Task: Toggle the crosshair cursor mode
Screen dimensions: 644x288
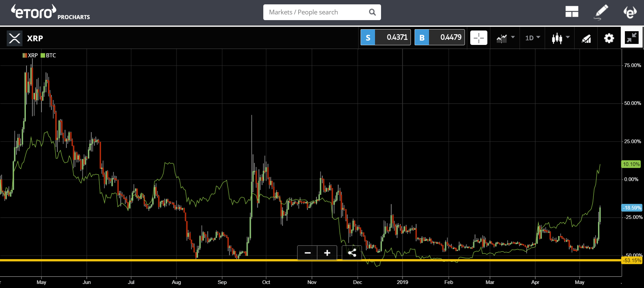Action: 479,38
